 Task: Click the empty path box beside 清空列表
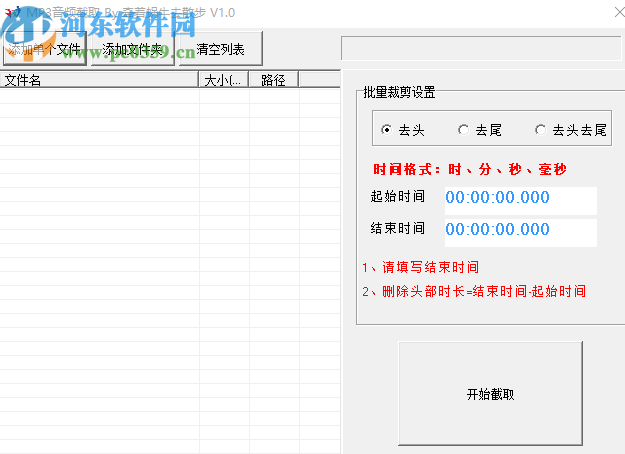tap(481, 48)
